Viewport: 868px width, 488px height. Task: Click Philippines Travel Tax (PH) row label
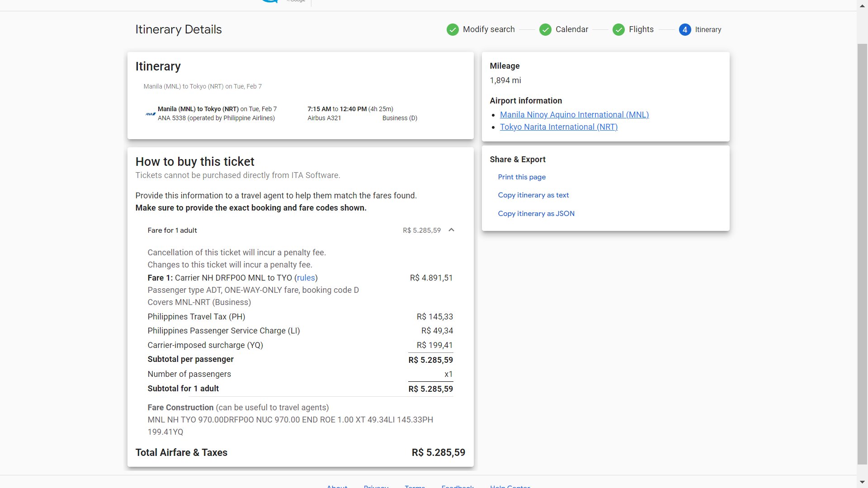point(196,317)
